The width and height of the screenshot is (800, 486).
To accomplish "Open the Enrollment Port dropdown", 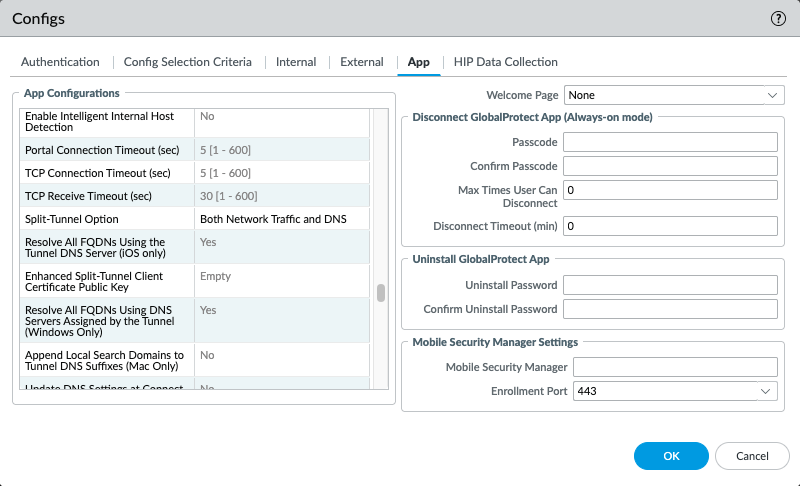I will [675, 391].
